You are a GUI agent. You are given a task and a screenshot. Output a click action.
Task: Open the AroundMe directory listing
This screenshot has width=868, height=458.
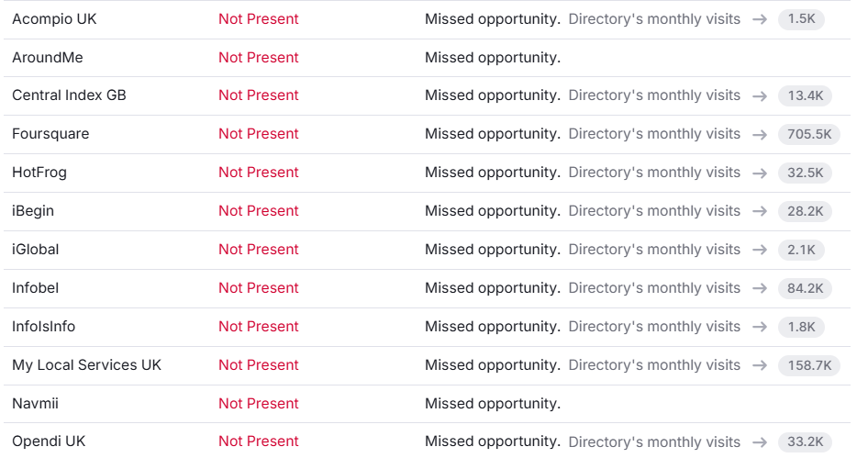coord(48,58)
